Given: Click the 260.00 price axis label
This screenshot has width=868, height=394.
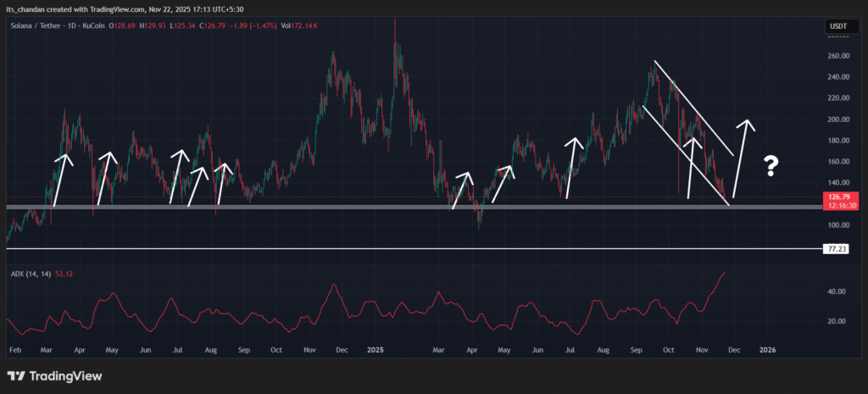Looking at the screenshot, I should (x=838, y=56).
